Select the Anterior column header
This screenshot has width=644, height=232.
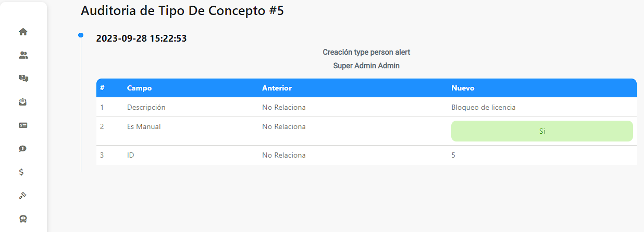pyautogui.click(x=277, y=88)
